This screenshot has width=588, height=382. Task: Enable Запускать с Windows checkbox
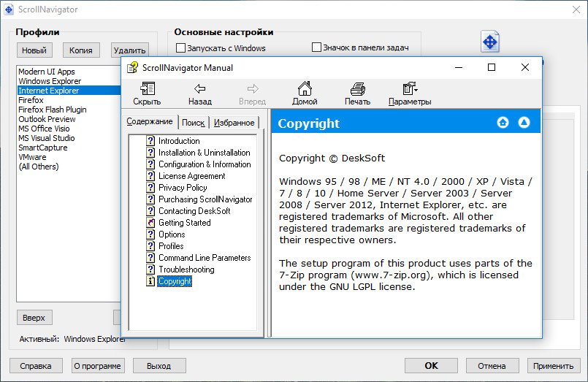(180, 47)
